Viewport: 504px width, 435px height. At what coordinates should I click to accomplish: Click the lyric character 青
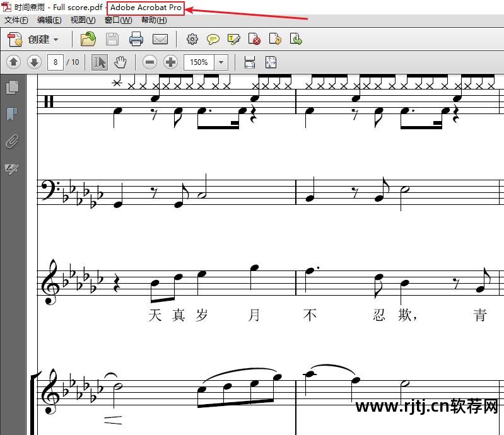pos(480,315)
